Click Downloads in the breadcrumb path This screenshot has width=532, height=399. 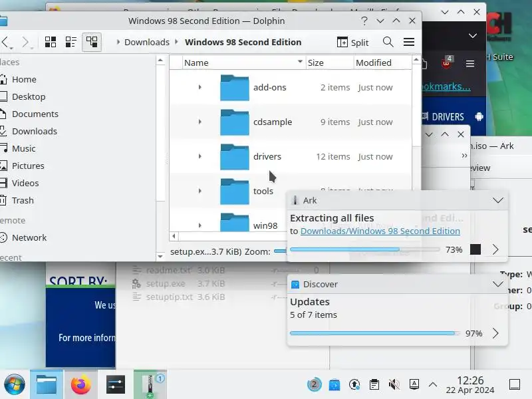click(x=146, y=42)
